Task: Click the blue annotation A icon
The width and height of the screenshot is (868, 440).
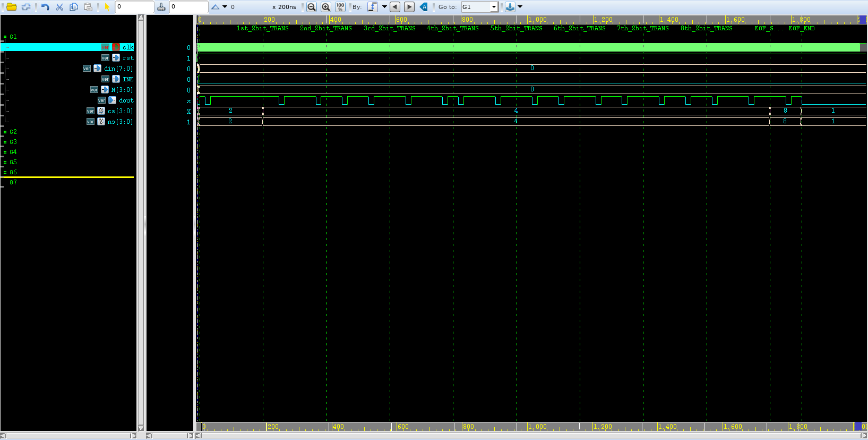Action: click(x=424, y=7)
